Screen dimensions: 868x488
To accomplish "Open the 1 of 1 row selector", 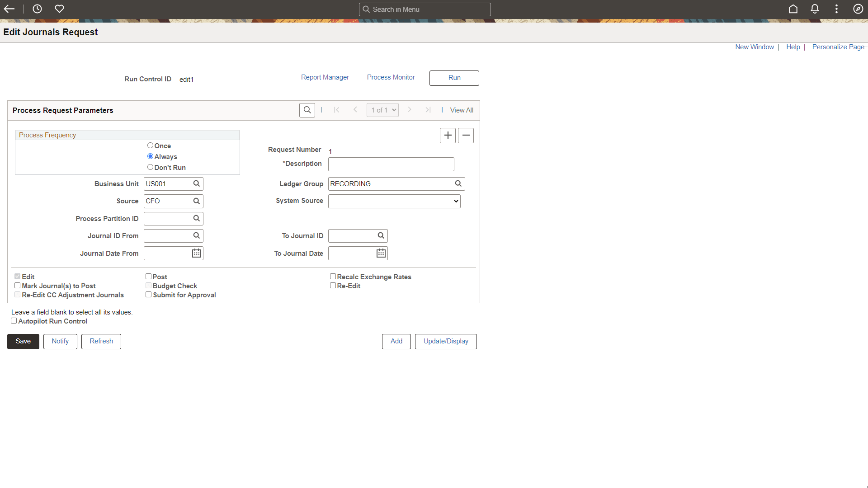I will pyautogui.click(x=382, y=110).
